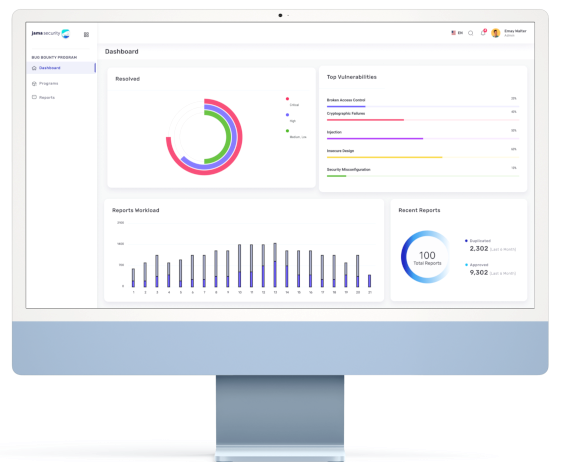Viewport: 561px width, 462px height.
Task: Open the EN language dropdown
Action: click(x=457, y=33)
